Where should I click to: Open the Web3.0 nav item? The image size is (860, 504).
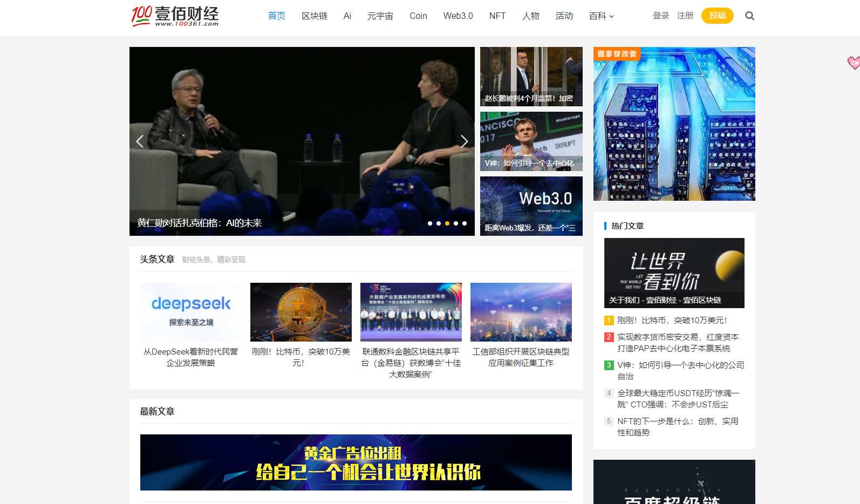click(x=458, y=16)
